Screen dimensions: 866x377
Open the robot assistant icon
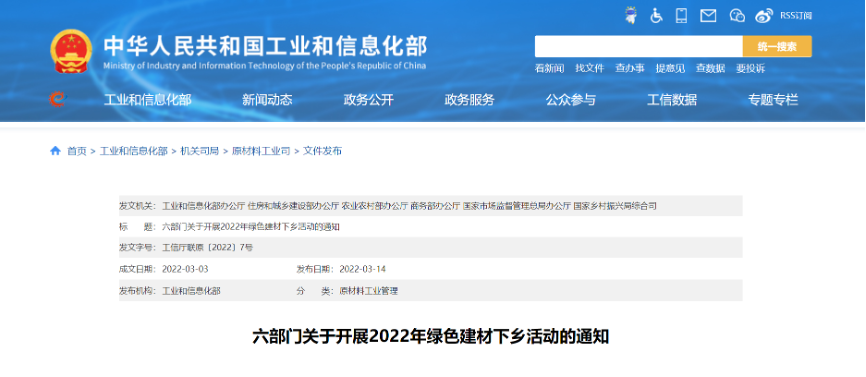pyautogui.click(x=630, y=15)
